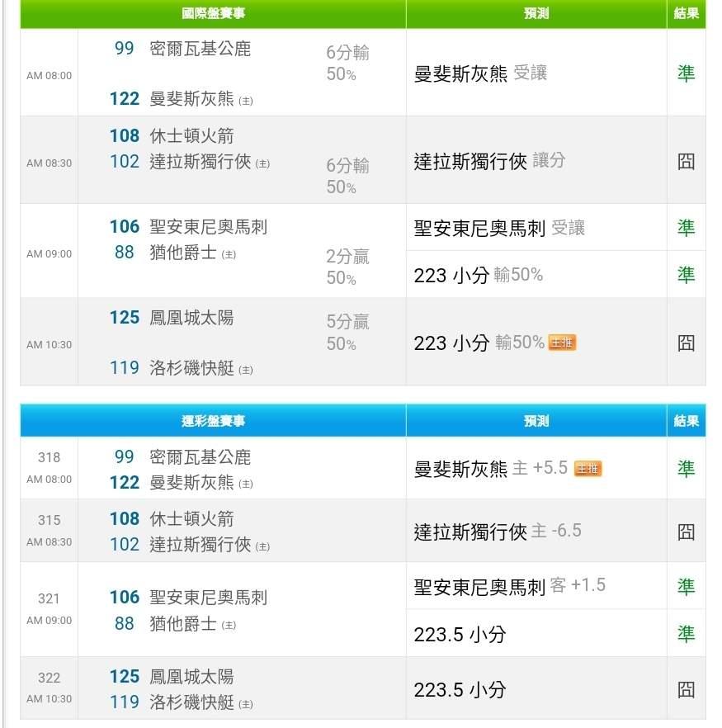Select the 國際盤賽事 table header
The width and height of the screenshot is (722, 728).
pyautogui.click(x=213, y=14)
